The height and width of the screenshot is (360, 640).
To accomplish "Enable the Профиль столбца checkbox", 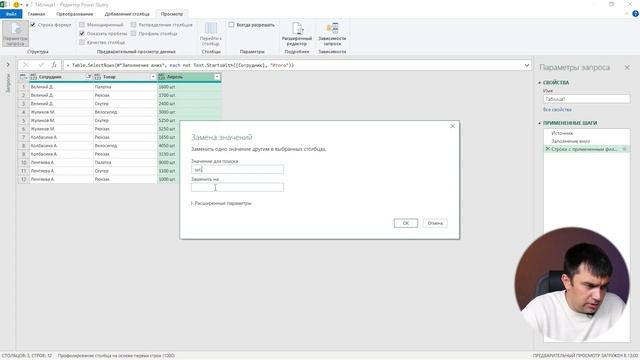I will 133,33.
